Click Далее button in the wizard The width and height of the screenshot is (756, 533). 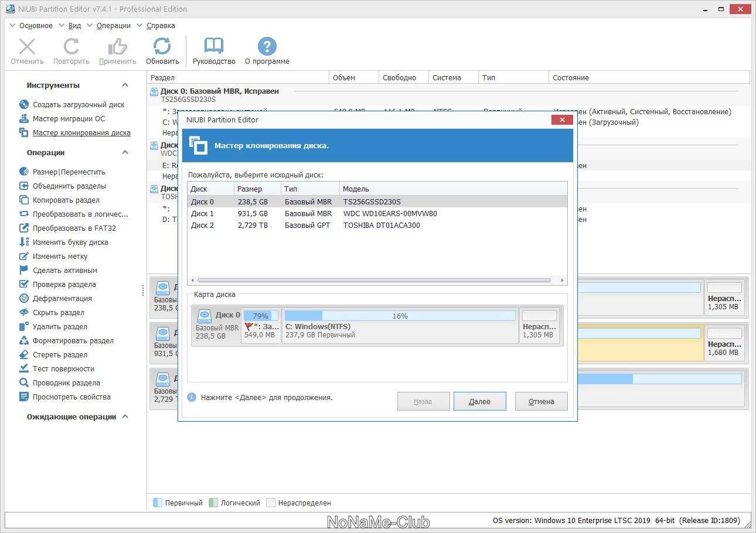click(x=479, y=401)
